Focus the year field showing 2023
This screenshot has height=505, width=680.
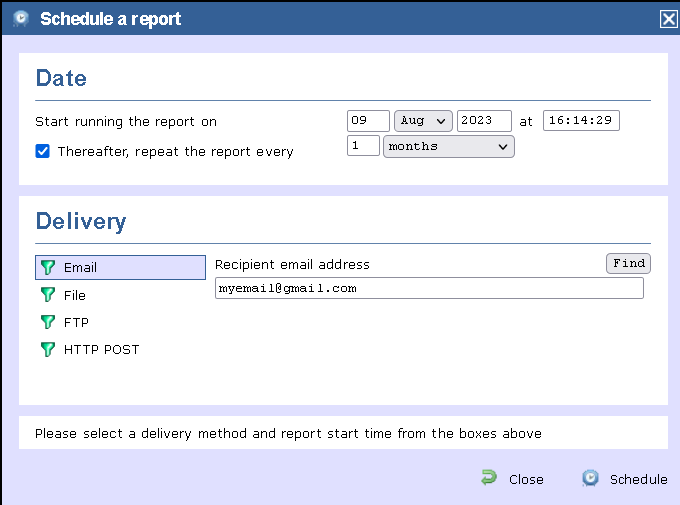pos(484,121)
